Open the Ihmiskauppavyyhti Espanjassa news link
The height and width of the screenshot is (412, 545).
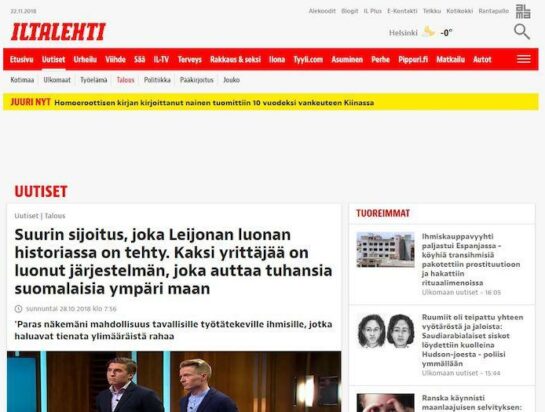tap(471, 259)
